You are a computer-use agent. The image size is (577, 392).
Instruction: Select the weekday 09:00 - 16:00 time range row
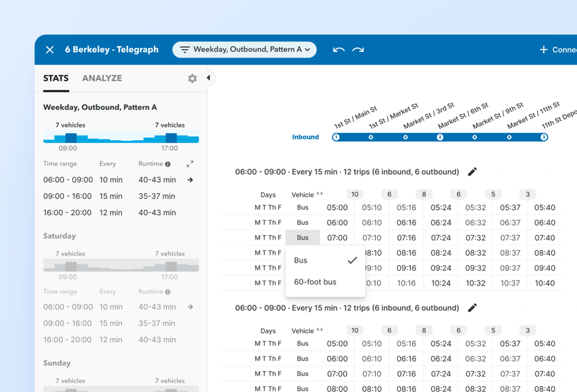click(118, 197)
